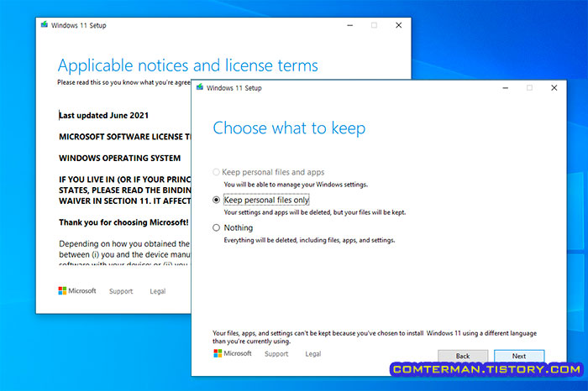Image resolution: width=588 pixels, height=391 pixels.
Task: Click the 'Applicable notices and license terms' heading
Action: [187, 65]
